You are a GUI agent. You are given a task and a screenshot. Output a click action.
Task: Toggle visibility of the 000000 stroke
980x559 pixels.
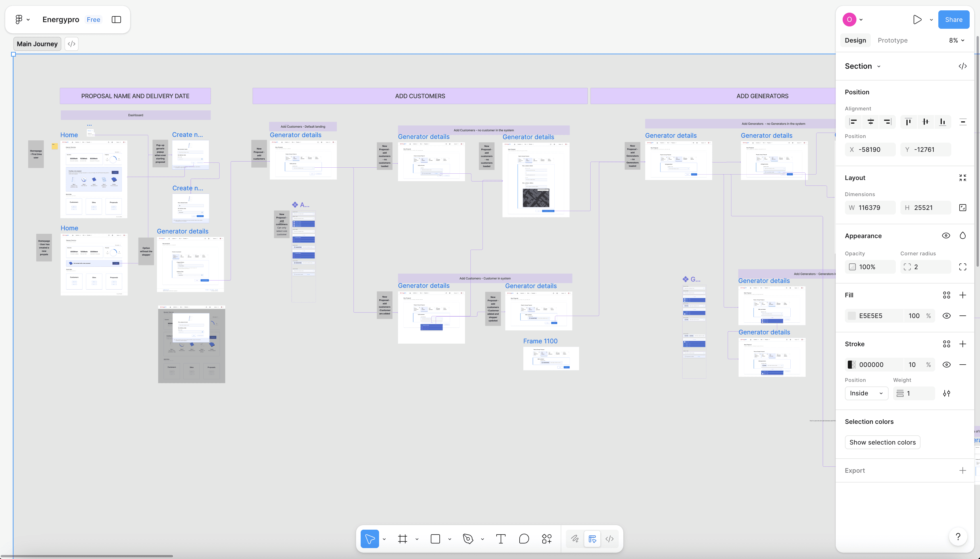click(x=946, y=365)
